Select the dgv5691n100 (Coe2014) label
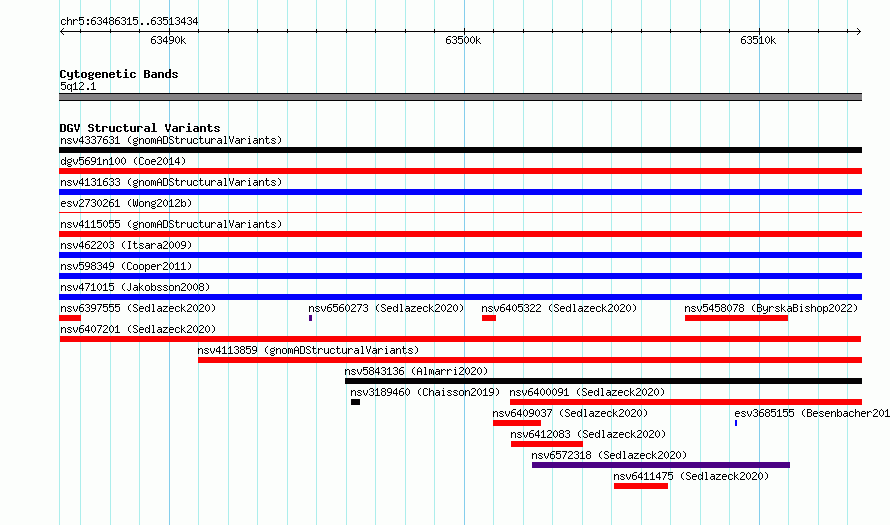 [123, 161]
